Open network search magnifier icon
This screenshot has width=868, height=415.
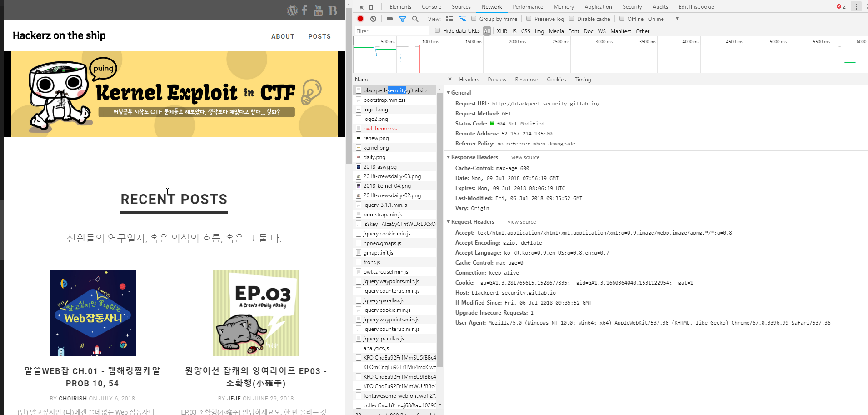click(415, 19)
